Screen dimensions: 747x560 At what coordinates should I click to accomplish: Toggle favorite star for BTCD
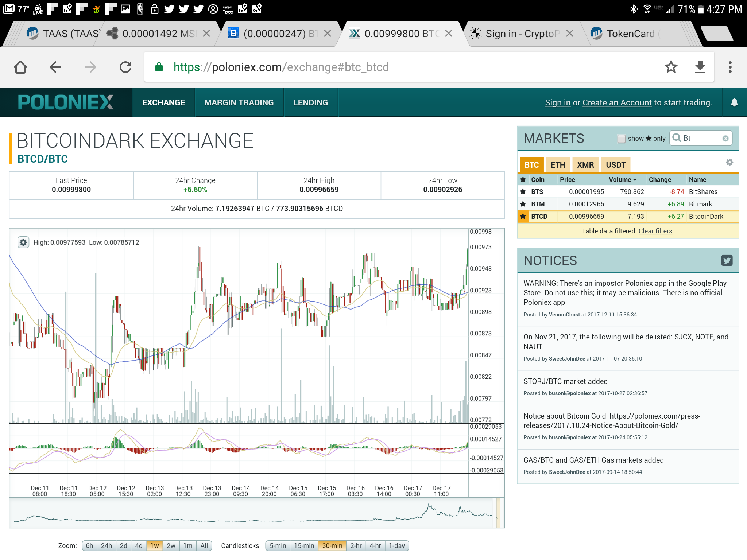tap(523, 216)
